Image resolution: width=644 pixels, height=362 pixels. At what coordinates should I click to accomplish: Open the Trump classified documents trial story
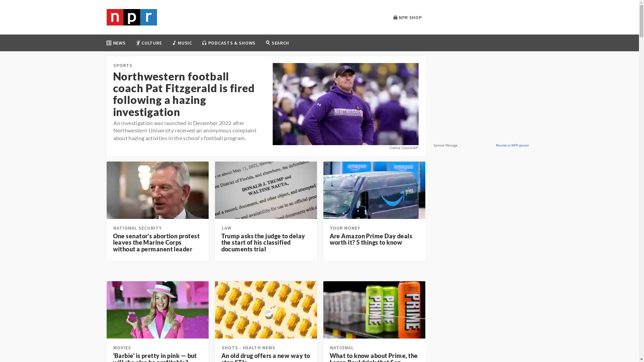pos(263,242)
